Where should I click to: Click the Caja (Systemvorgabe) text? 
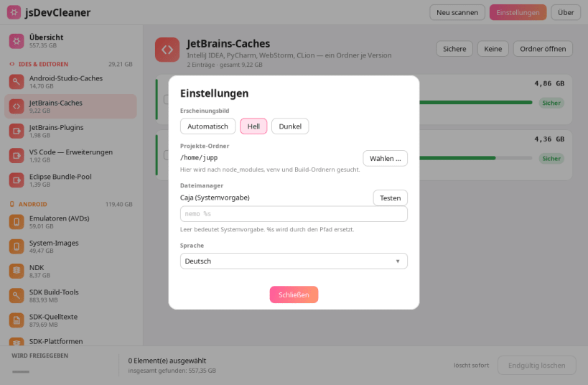point(215,198)
